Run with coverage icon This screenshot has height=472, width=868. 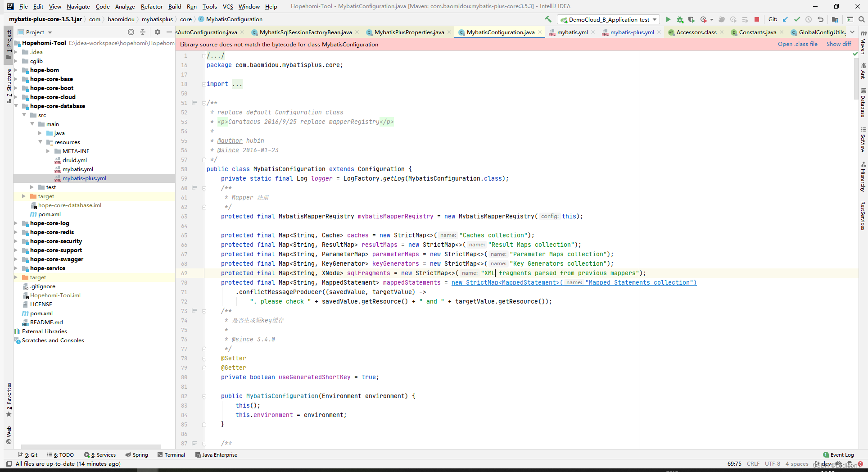tap(692, 19)
